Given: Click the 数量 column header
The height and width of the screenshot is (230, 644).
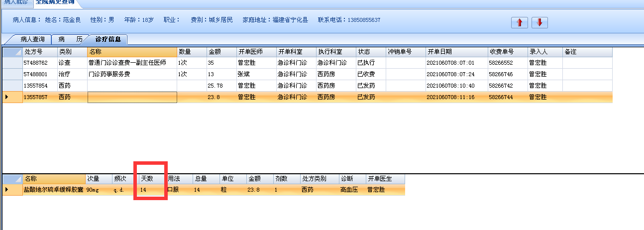Looking at the screenshot, I should [192, 52].
